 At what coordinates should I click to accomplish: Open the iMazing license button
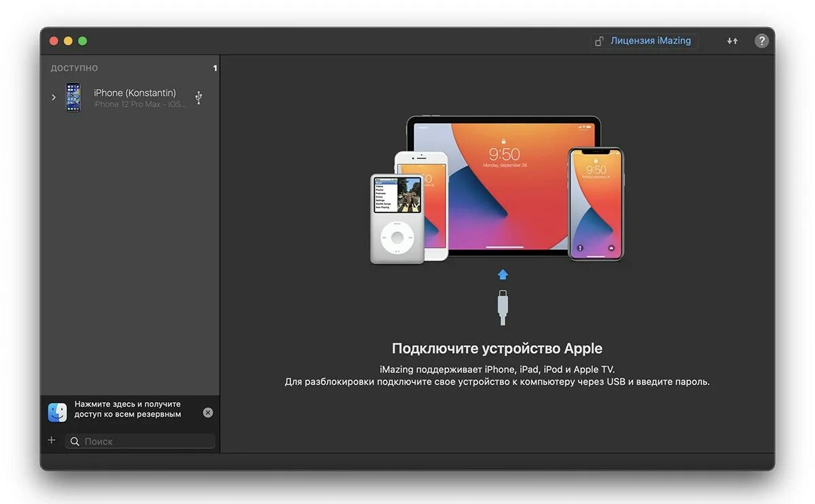pos(644,41)
